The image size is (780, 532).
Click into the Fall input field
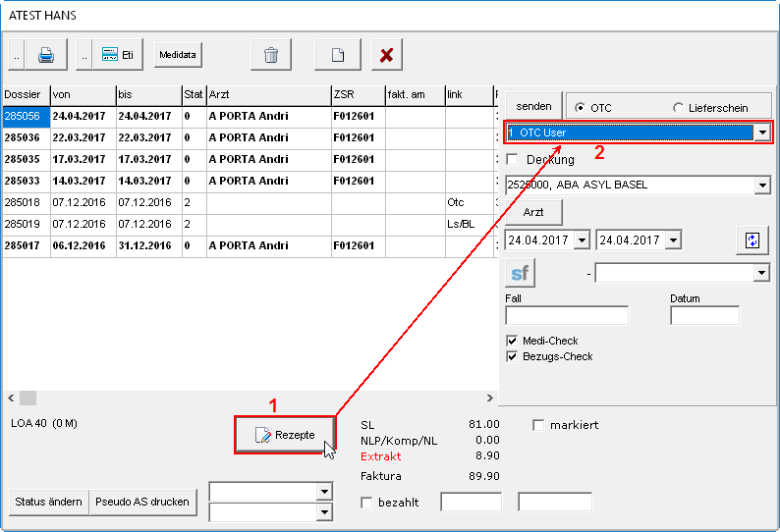[566, 316]
